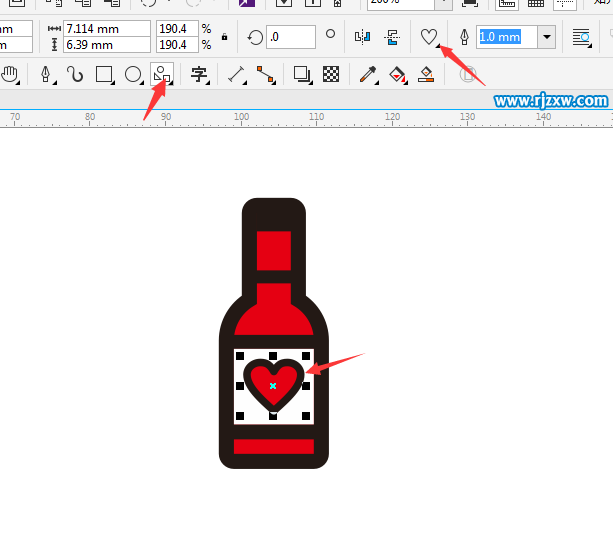Screen dimensions: 613x543
Task: Activate the Drop Shadow tool
Action: 301,74
